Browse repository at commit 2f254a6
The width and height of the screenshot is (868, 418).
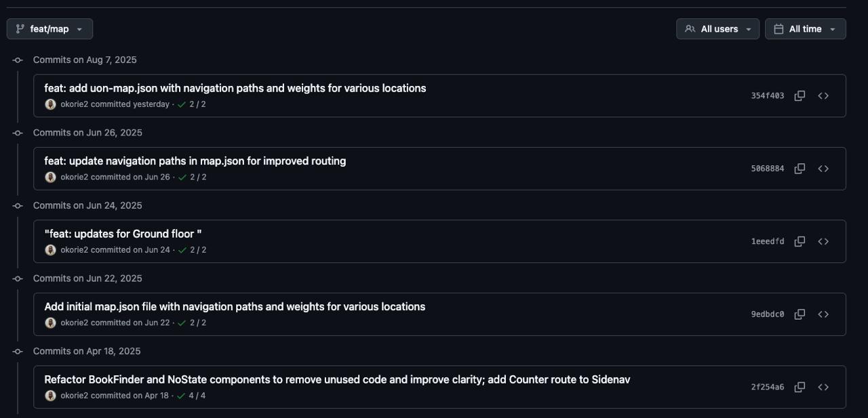click(x=823, y=387)
